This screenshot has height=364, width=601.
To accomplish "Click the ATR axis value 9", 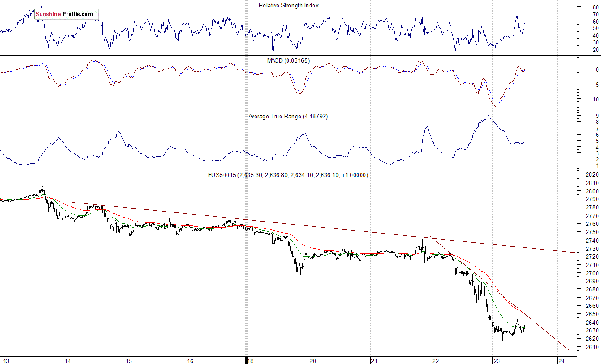I will tap(597, 116).
